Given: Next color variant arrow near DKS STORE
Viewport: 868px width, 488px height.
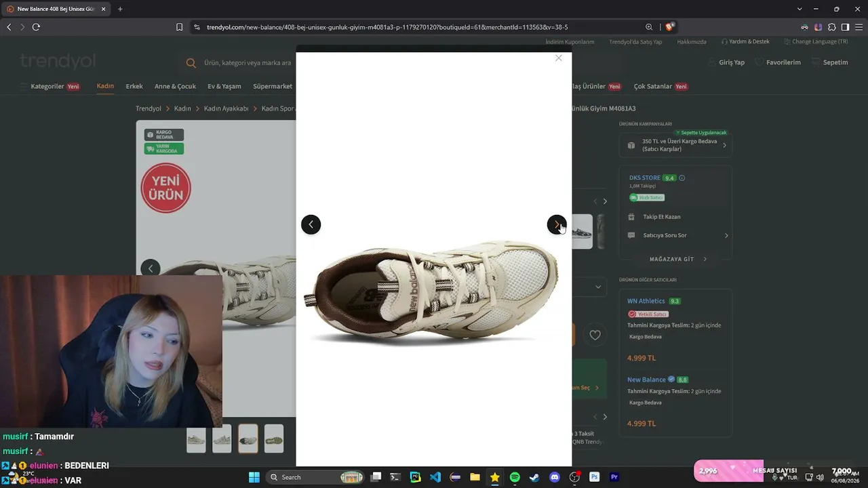Looking at the screenshot, I should (x=605, y=201).
